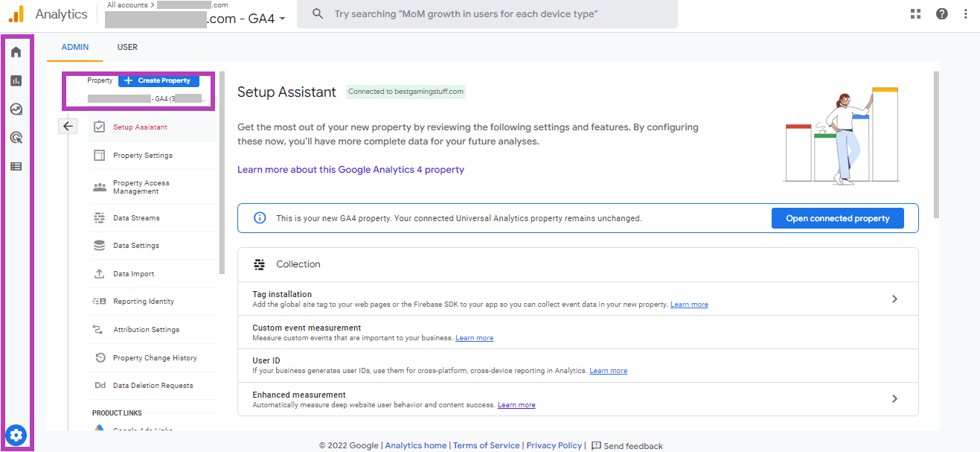
Task: Click into the Analytics search field
Action: 487,14
